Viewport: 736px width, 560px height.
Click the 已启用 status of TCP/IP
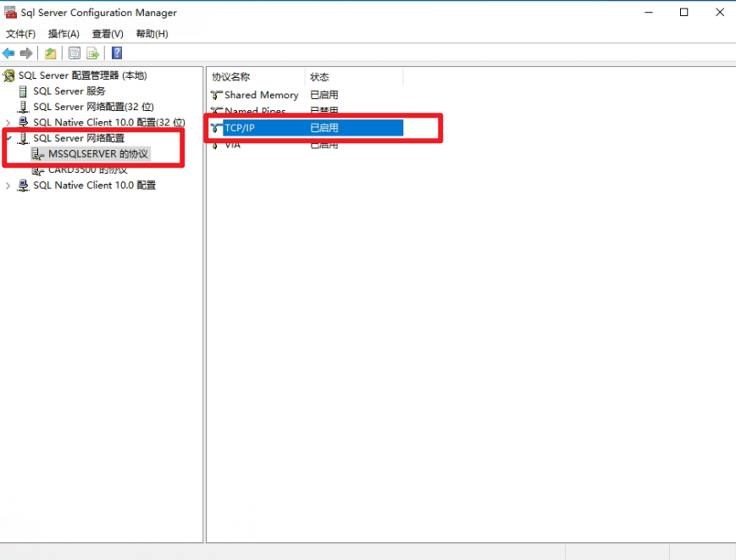pos(324,128)
